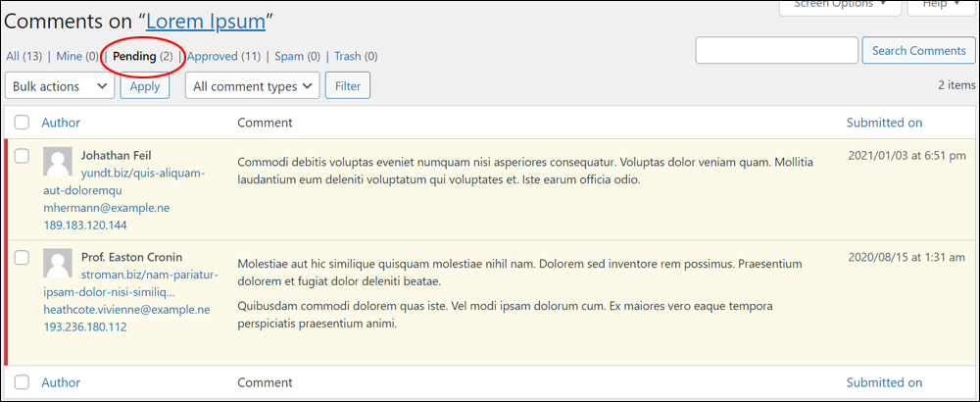
Task: Sort by the Submitted on column header
Action: (x=884, y=123)
